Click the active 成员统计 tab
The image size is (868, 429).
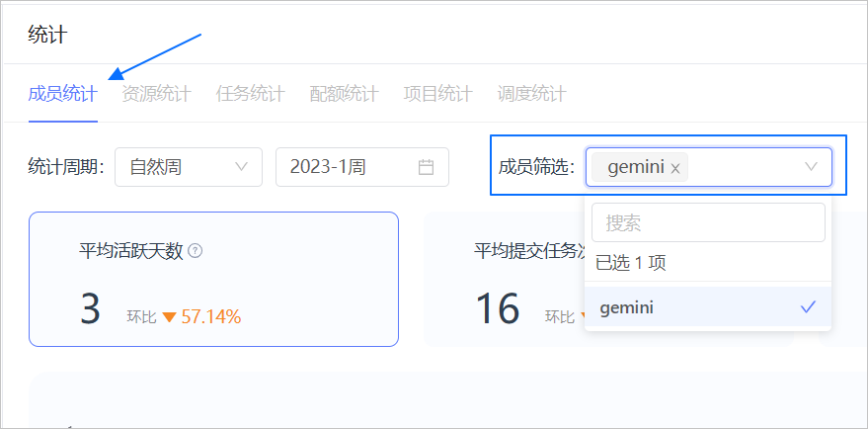click(62, 95)
